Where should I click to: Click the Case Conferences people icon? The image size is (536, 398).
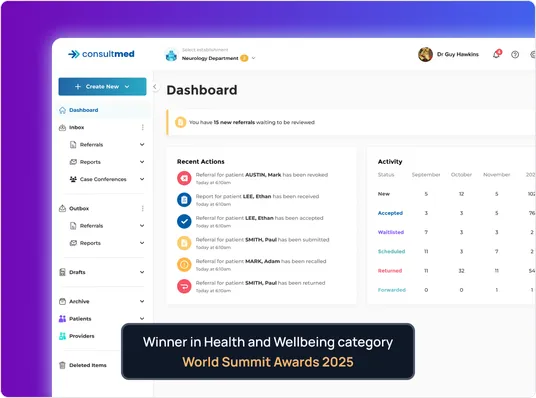(73, 179)
